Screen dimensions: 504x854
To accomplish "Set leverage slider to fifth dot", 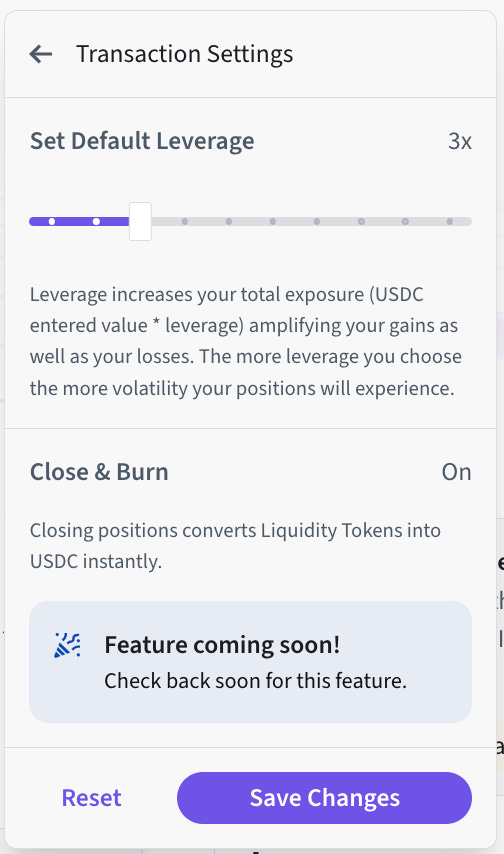I will click(229, 222).
